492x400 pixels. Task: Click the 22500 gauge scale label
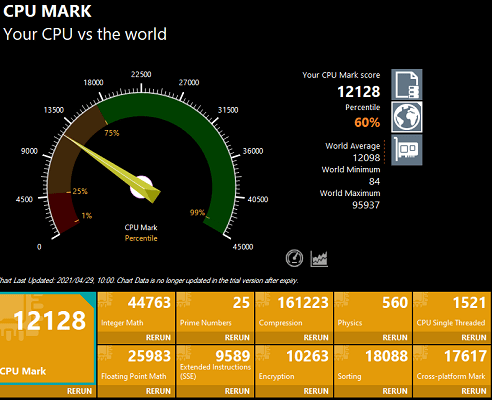point(141,74)
